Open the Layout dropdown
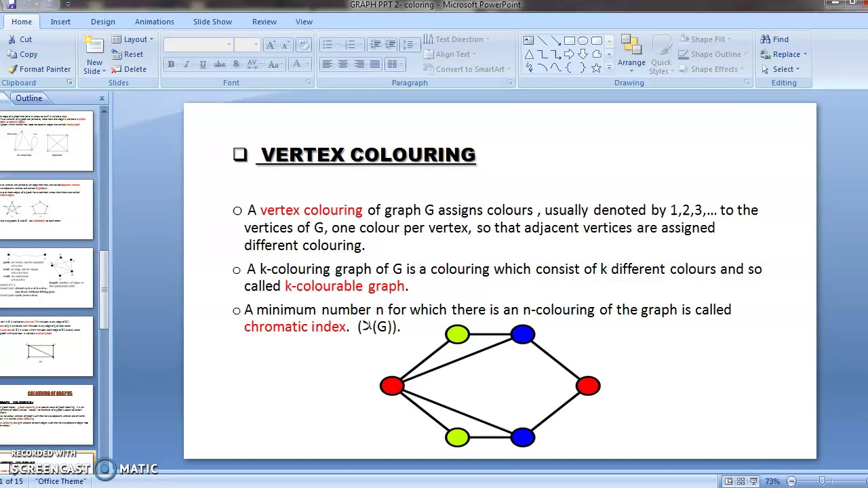This screenshot has width=868, height=488. tap(133, 39)
